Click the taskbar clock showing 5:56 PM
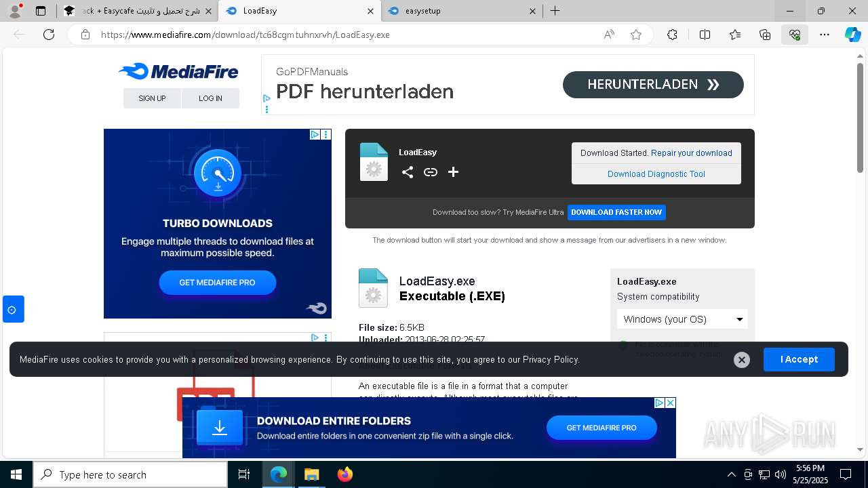The width and height of the screenshot is (868, 488). pos(810,474)
